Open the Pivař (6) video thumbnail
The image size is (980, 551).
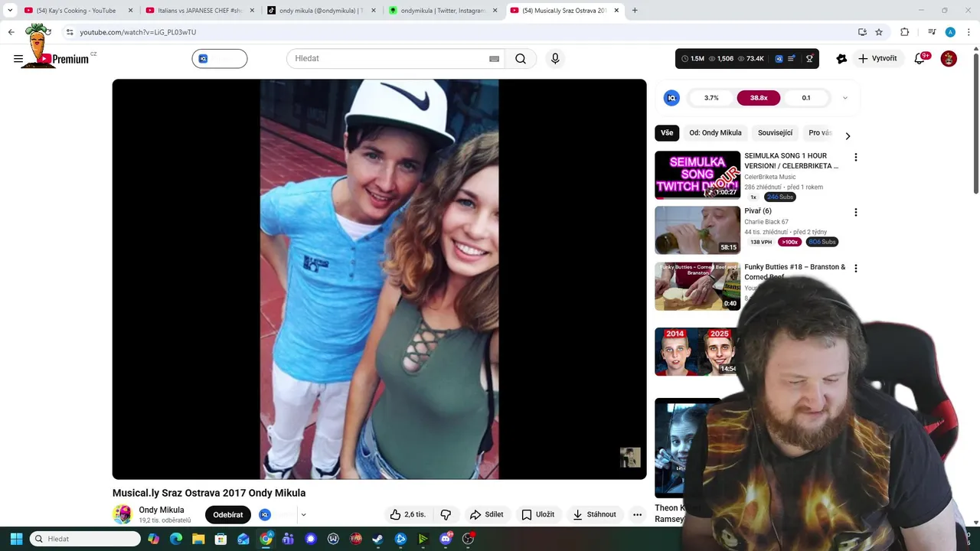[697, 230]
